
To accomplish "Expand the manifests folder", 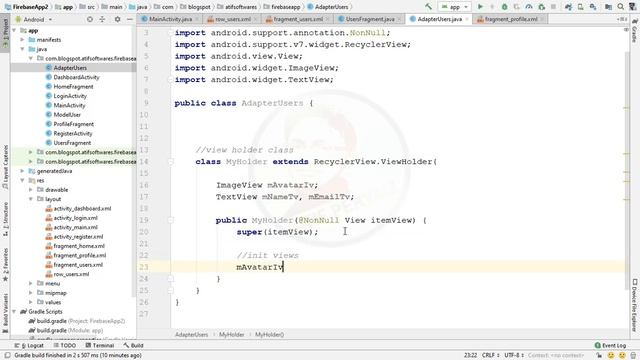I will pos(22,40).
